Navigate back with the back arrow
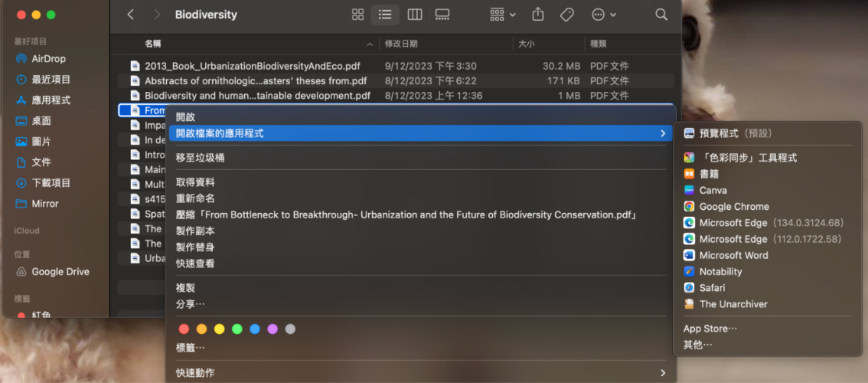 131,15
